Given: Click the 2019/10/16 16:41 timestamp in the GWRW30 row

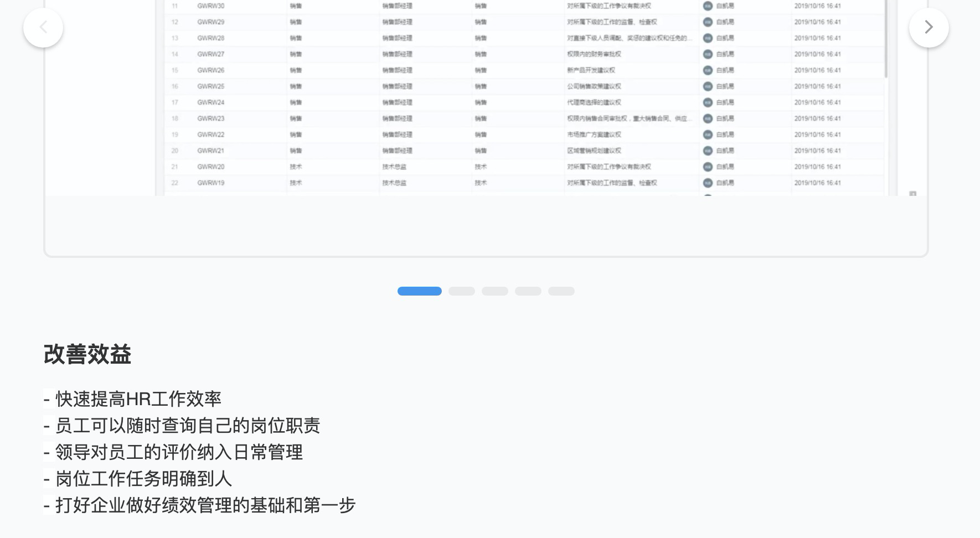Looking at the screenshot, I should point(818,6).
